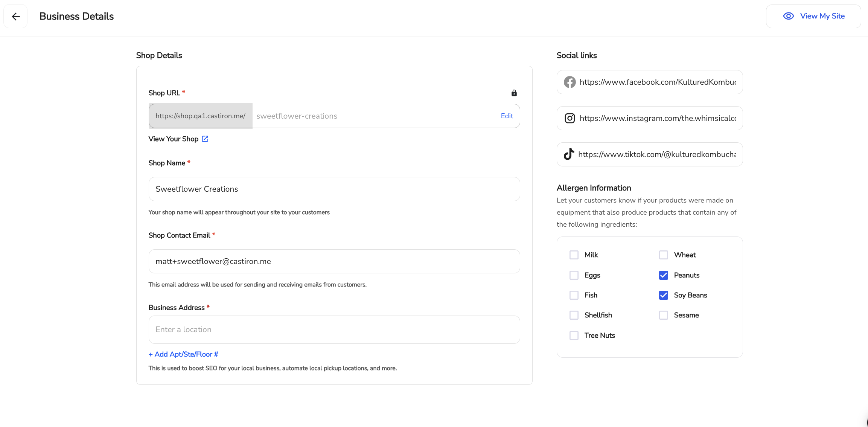
Task: Focus the Shop Name input field
Action: pyautogui.click(x=334, y=189)
